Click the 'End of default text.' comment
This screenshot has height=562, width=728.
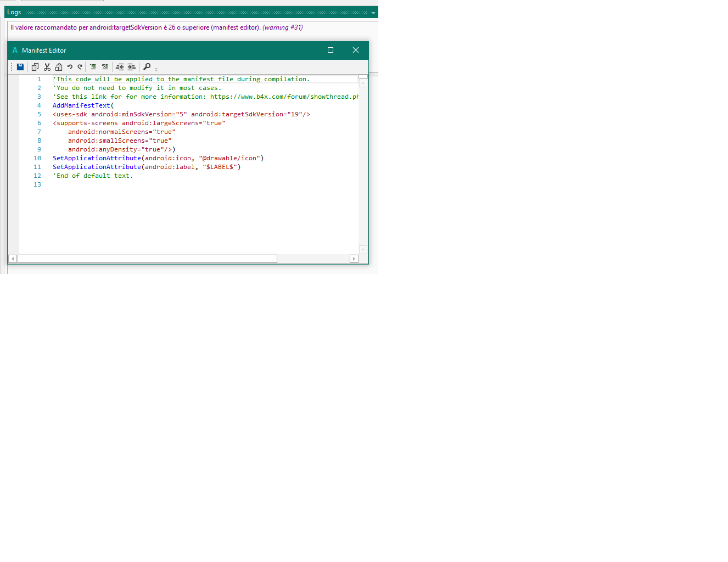point(93,176)
